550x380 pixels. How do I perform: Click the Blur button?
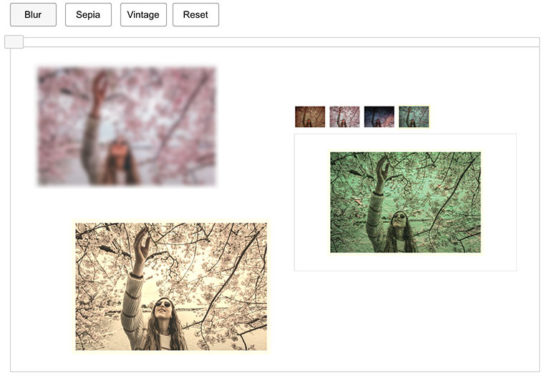click(x=33, y=15)
